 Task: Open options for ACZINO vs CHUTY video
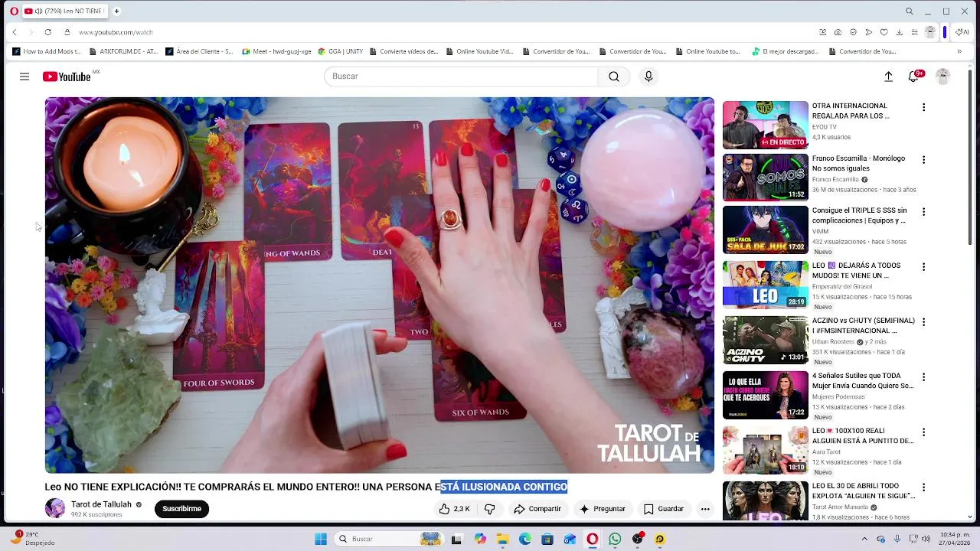click(923, 322)
